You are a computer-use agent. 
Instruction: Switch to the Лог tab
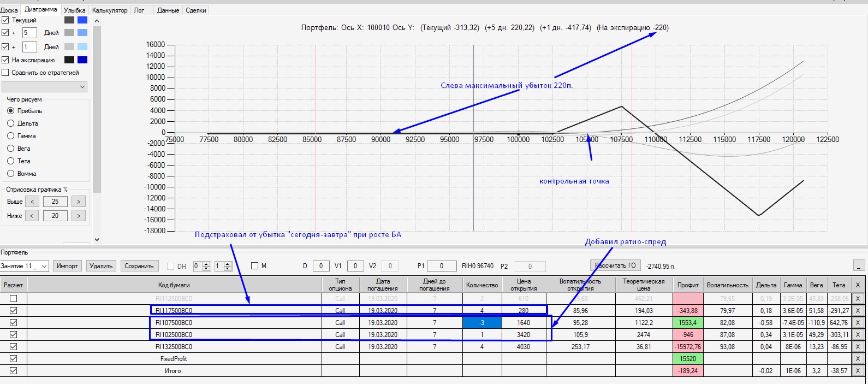click(139, 10)
